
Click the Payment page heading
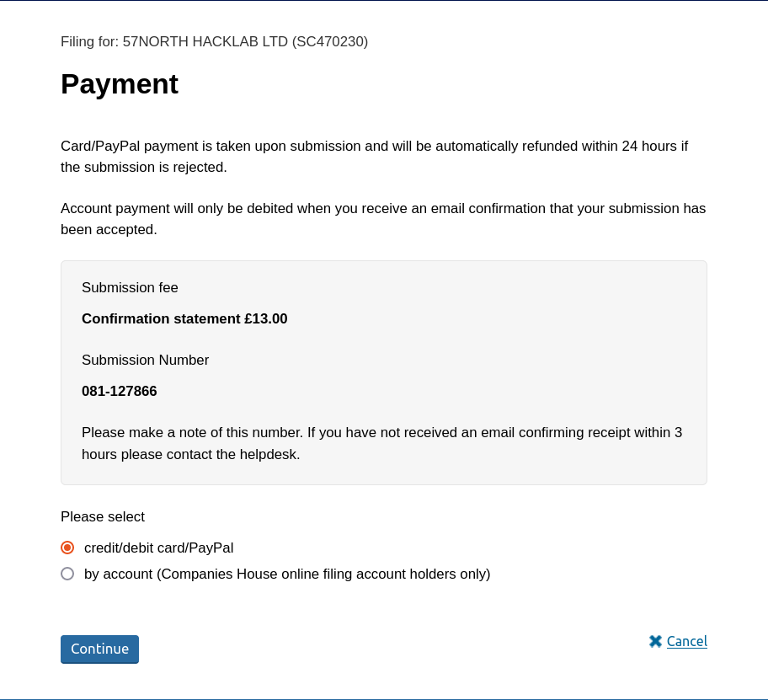pos(120,84)
